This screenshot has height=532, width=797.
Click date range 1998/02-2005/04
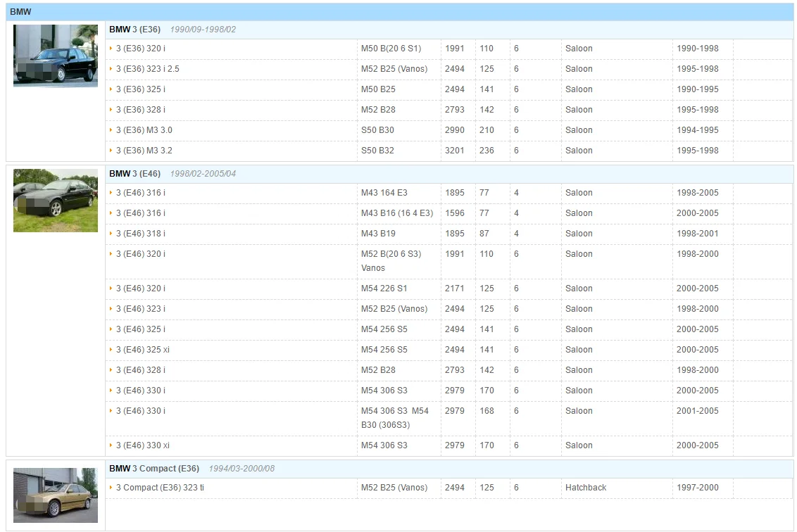click(203, 174)
